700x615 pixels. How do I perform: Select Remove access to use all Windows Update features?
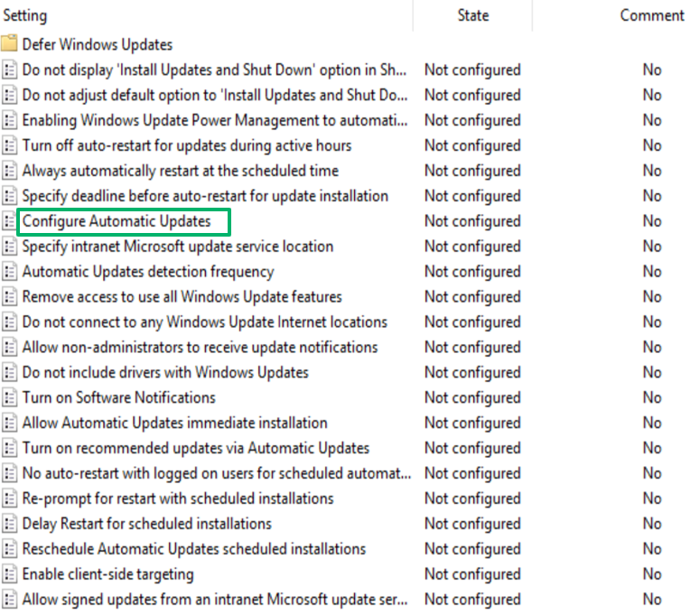(182, 297)
